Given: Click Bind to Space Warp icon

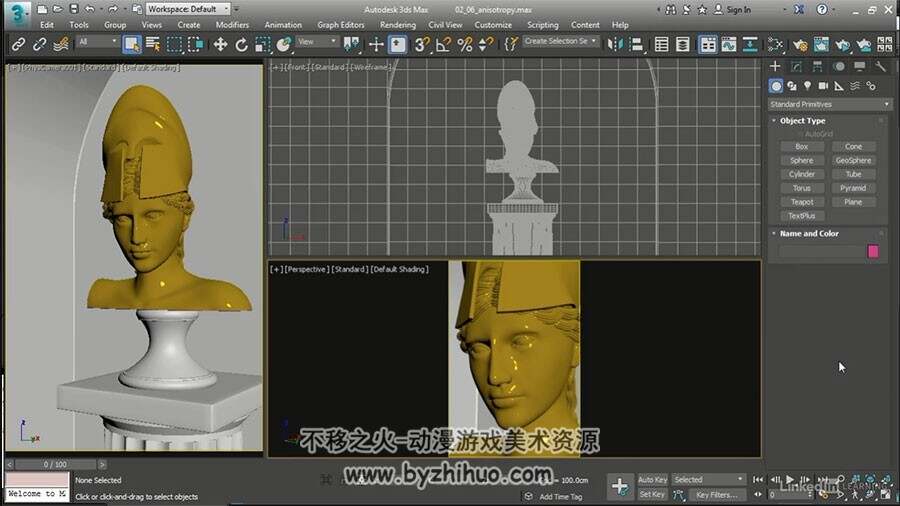Looking at the screenshot, I should [61, 44].
